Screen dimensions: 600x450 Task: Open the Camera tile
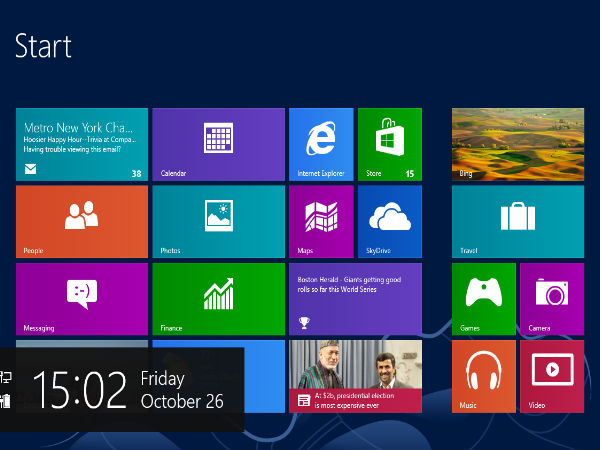(552, 299)
